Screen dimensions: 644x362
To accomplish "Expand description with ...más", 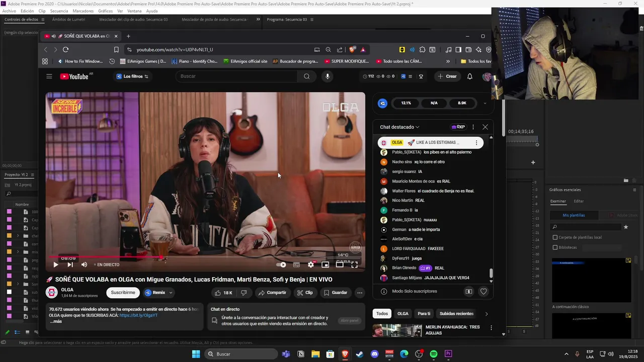I will [56, 321].
